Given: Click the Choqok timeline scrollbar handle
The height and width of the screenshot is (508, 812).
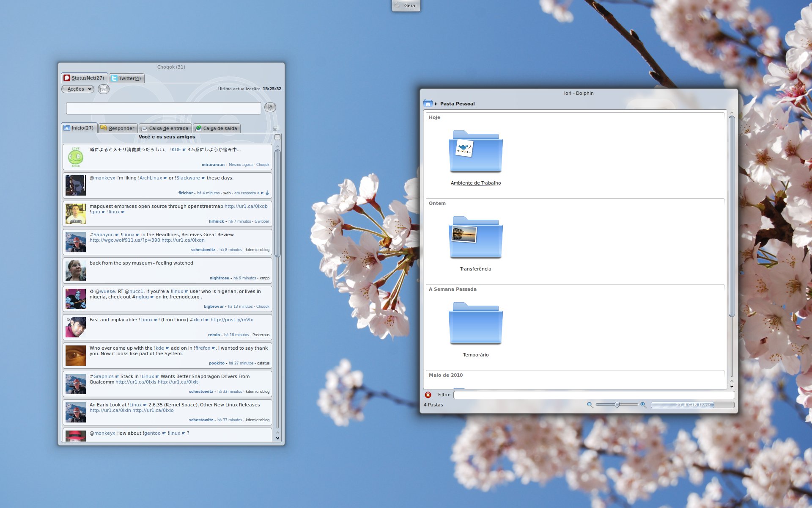Looking at the screenshot, I should [x=277, y=203].
